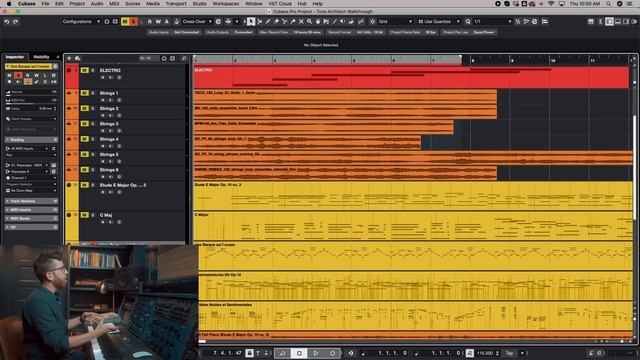Click the Audio Inputs status button
The width and height of the screenshot is (640, 360).
[174, 32]
